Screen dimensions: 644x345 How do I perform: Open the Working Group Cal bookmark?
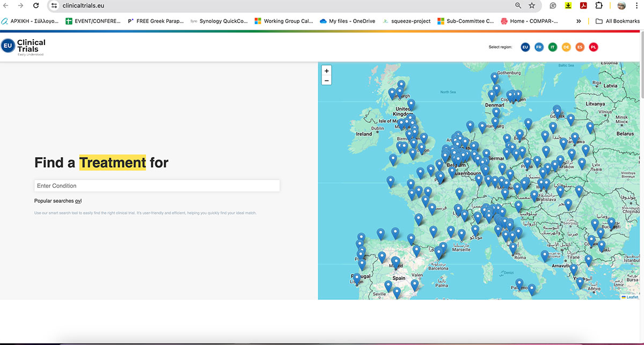point(284,21)
